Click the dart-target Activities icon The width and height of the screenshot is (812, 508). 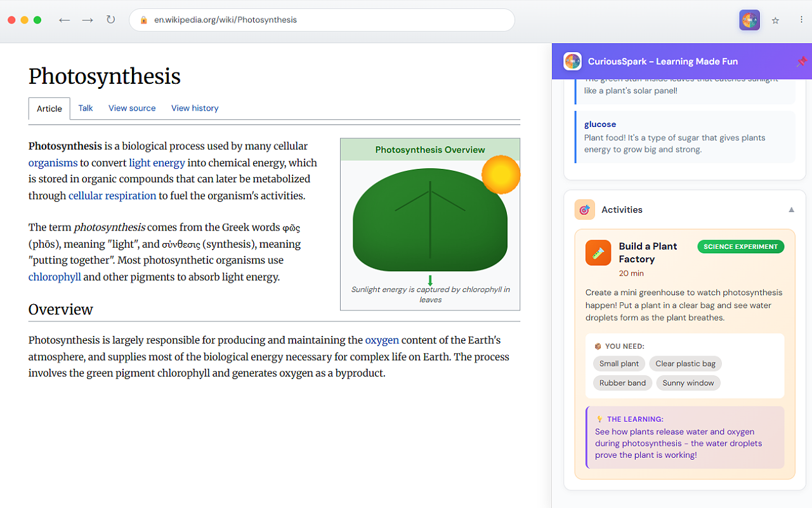point(584,210)
